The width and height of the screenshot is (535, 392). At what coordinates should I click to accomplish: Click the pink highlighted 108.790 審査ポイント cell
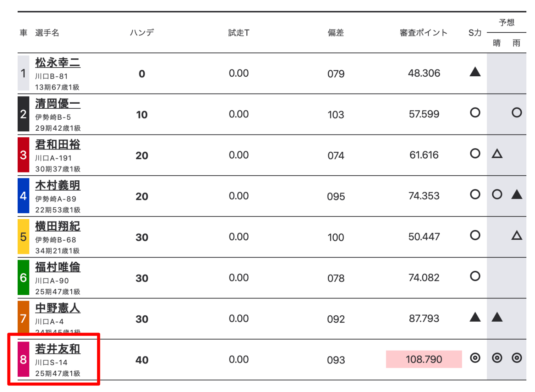pyautogui.click(x=424, y=359)
